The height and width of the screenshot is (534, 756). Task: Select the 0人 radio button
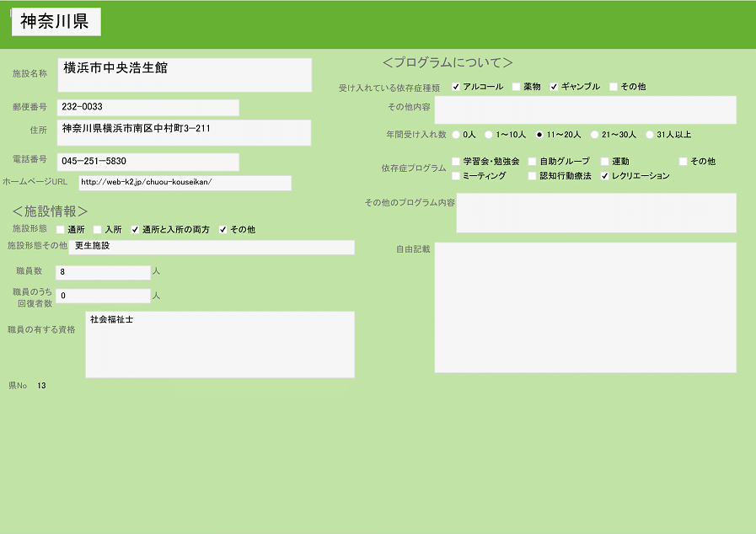pos(456,135)
